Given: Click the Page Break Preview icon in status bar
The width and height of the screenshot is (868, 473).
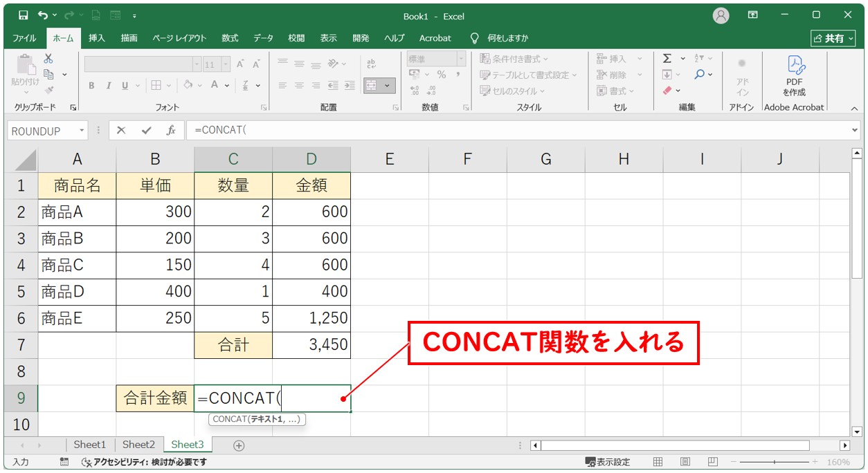Looking at the screenshot, I should (x=713, y=461).
